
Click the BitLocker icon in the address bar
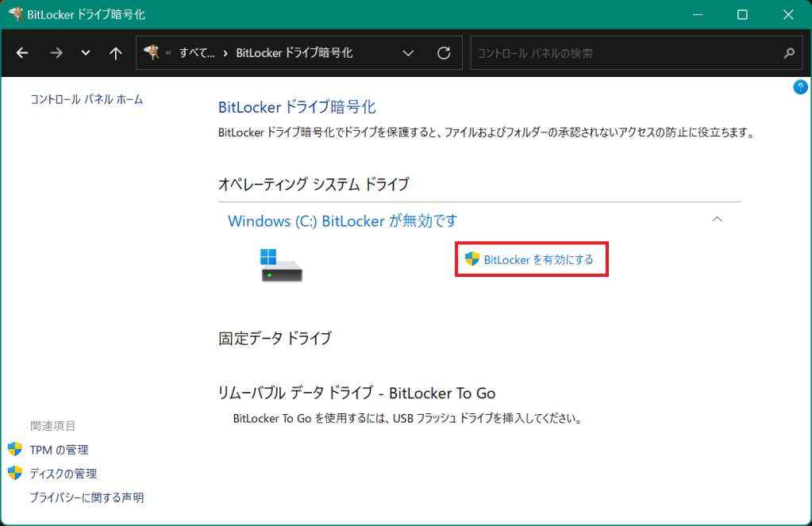point(152,52)
